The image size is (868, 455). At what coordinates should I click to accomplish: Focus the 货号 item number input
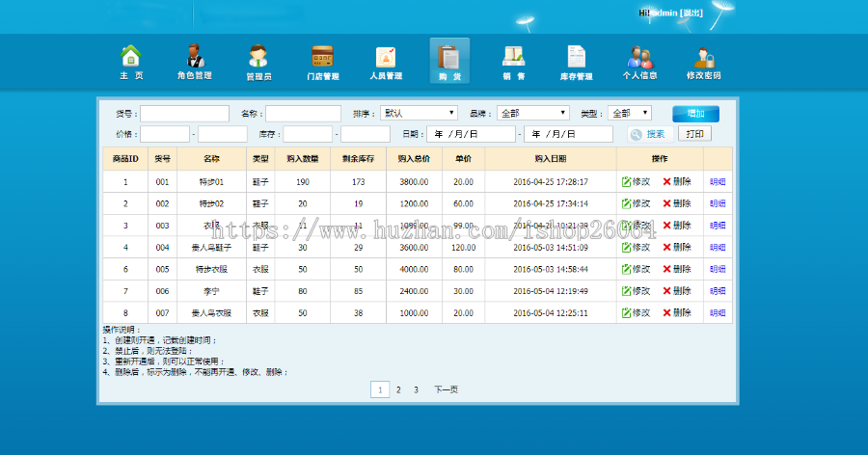184,114
